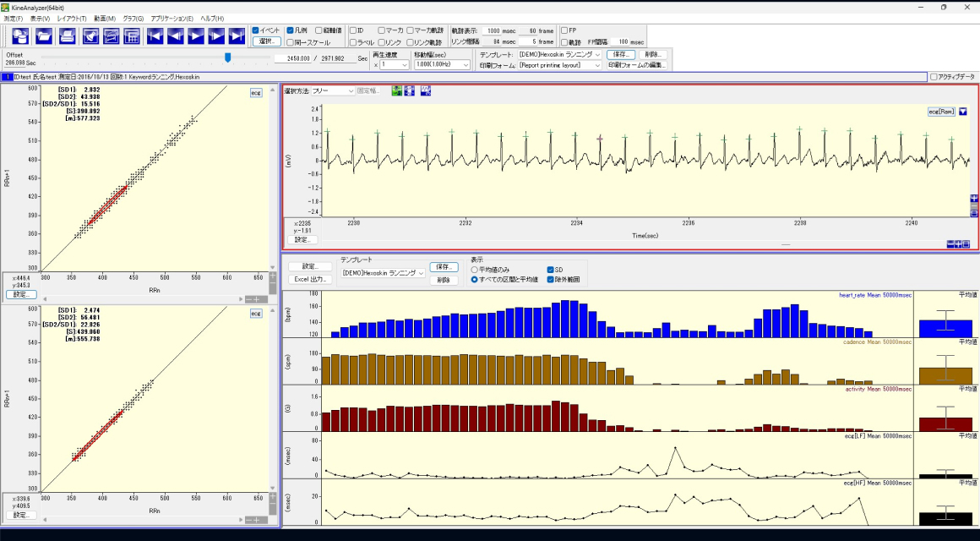Step back one frame

(x=176, y=36)
